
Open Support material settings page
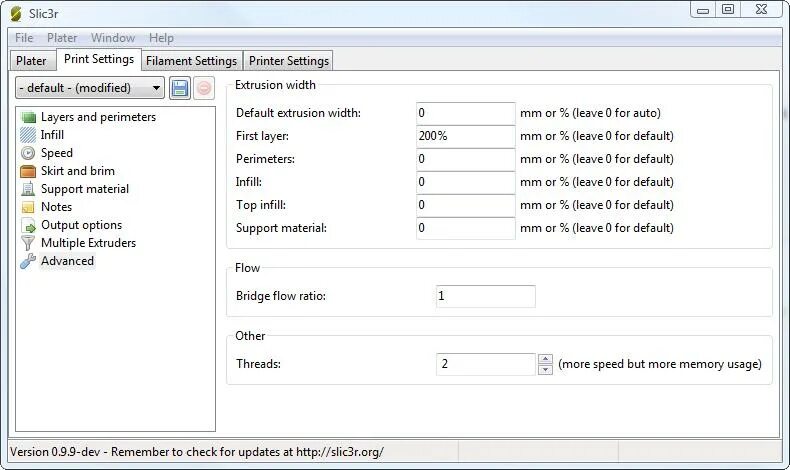tap(84, 189)
